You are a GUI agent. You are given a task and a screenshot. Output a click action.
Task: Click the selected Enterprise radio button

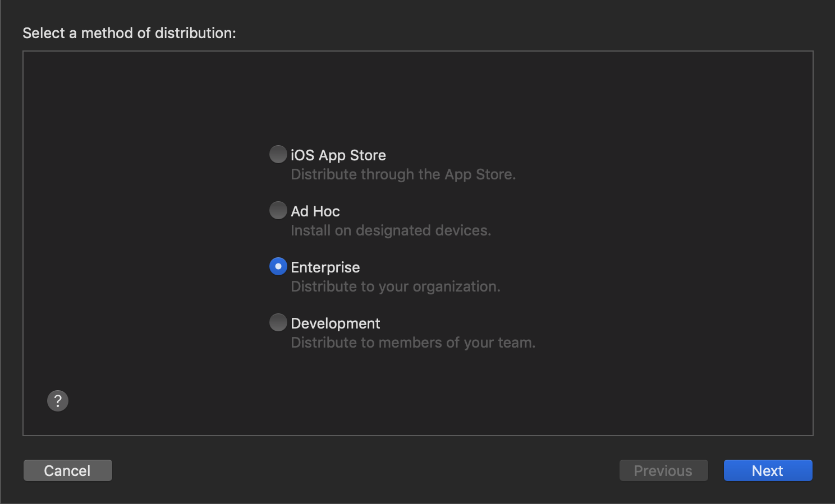tap(278, 266)
